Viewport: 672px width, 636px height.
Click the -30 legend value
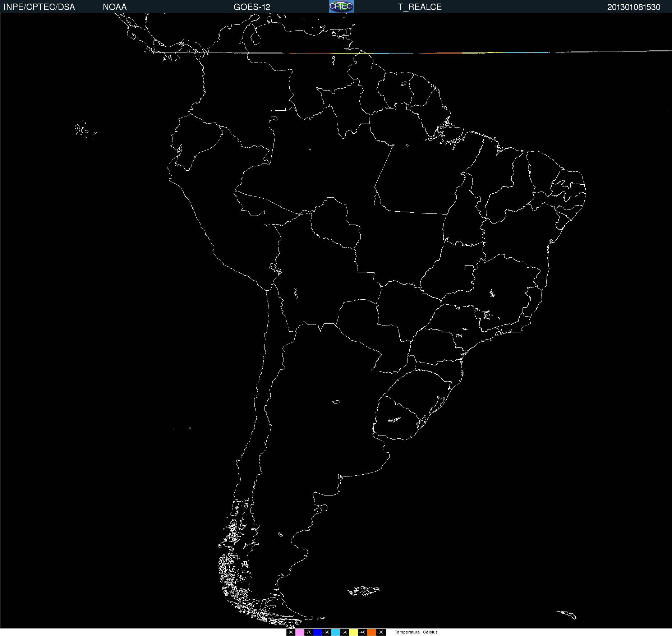pyautogui.click(x=381, y=632)
